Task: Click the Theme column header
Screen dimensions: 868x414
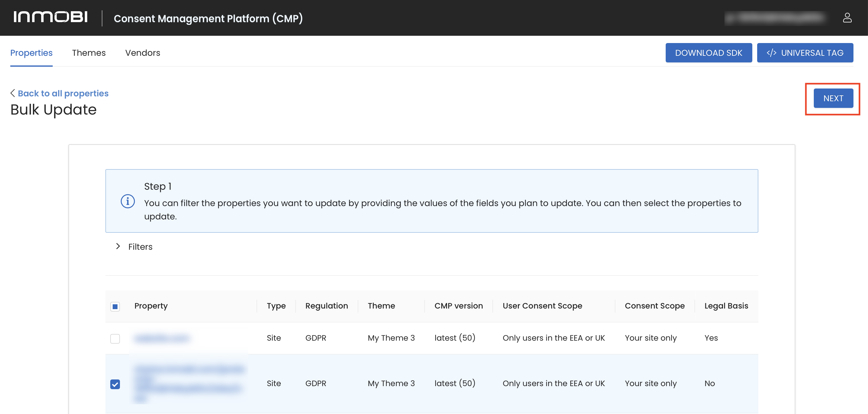Action: click(381, 305)
